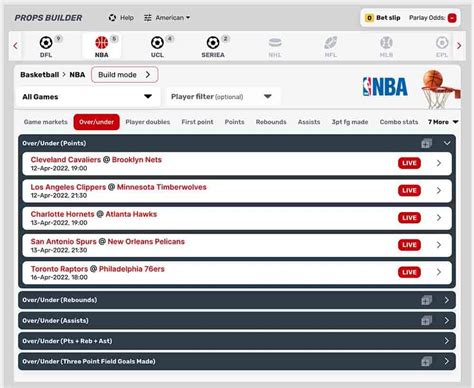
Task: Select the UCL soccer league icon
Action: 157,43
